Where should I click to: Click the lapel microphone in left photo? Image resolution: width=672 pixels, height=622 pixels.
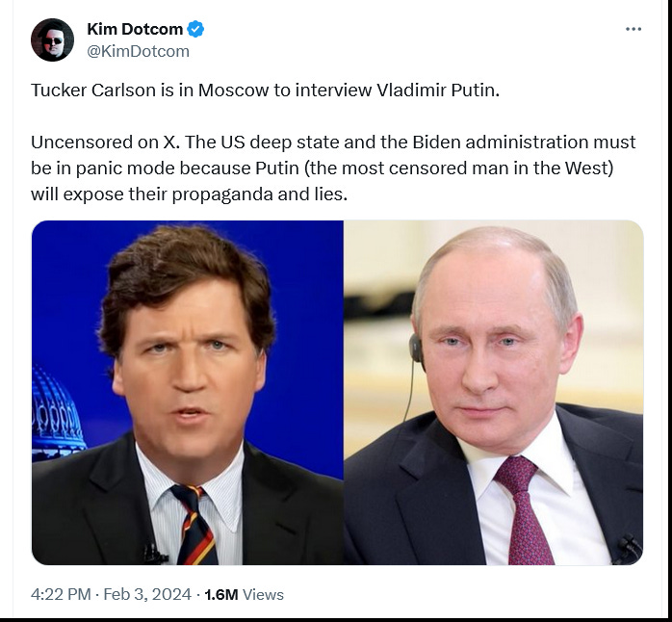tap(154, 554)
